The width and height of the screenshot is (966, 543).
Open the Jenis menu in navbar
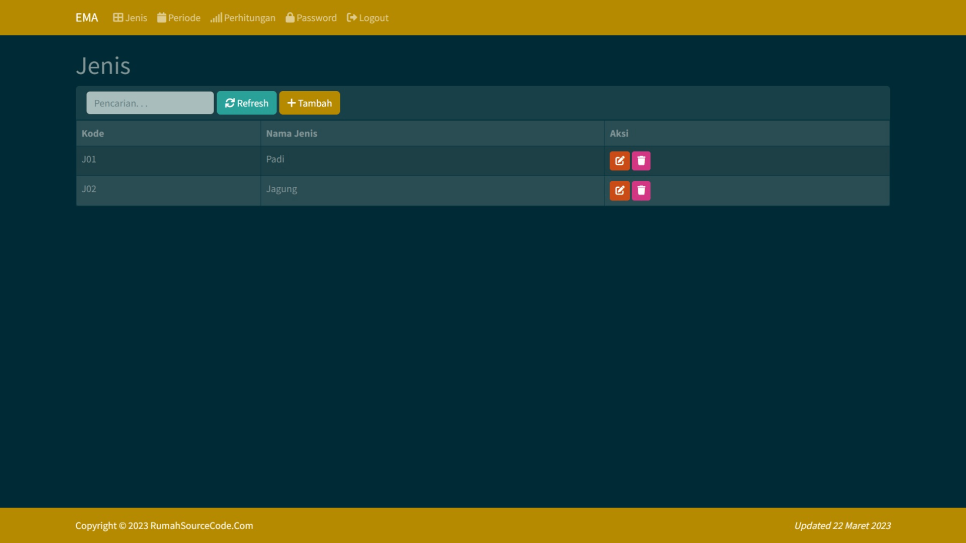pyautogui.click(x=130, y=18)
